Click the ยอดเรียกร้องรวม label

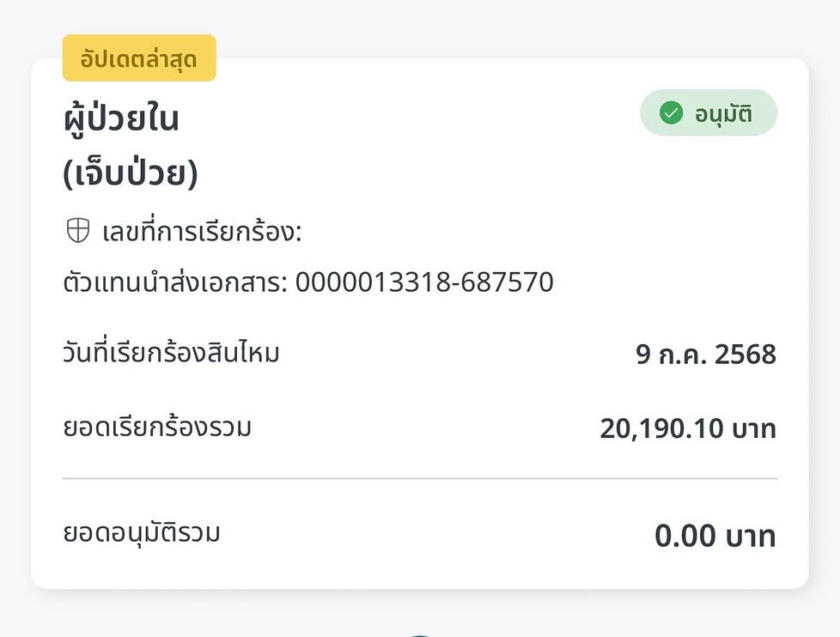tap(157, 428)
